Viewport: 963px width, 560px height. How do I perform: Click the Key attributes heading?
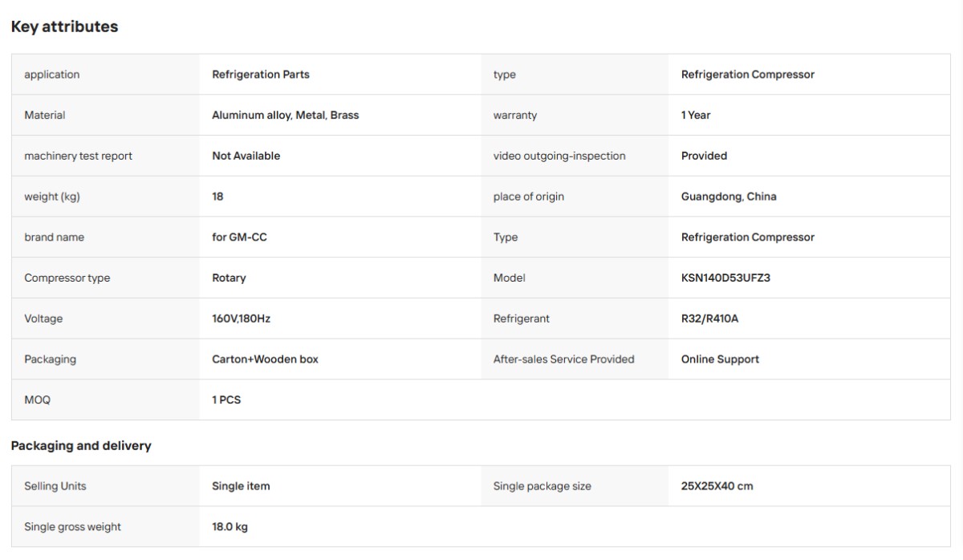(64, 26)
